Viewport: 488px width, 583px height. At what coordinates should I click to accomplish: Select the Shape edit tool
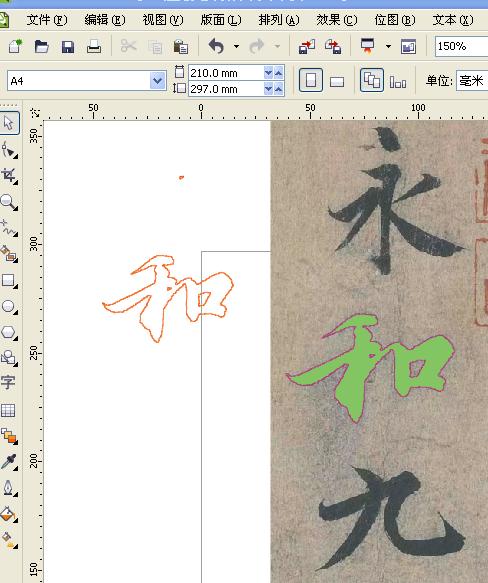(x=9, y=150)
